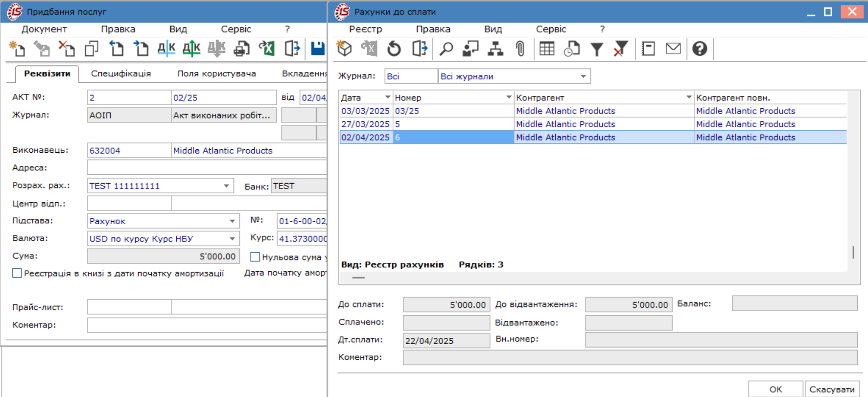The height and width of the screenshot is (397, 868).
Task: Click the refresh icon in Рахунки до сплати toolbar
Action: 394,48
